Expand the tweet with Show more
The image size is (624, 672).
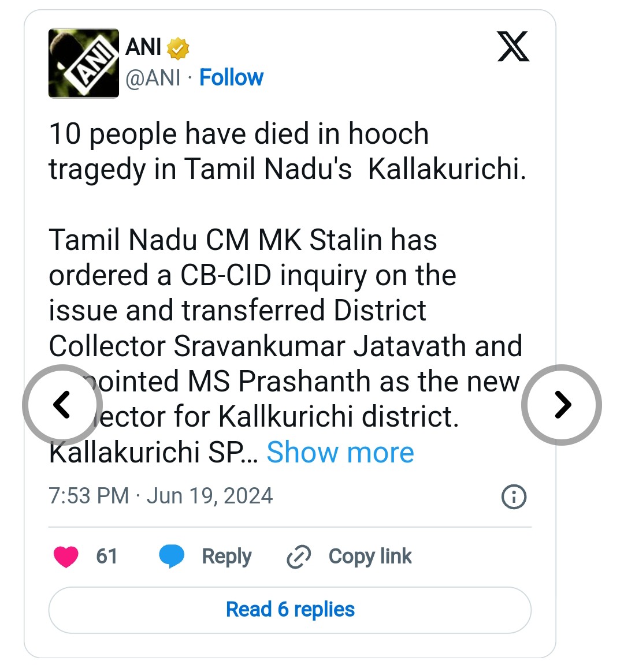point(340,452)
